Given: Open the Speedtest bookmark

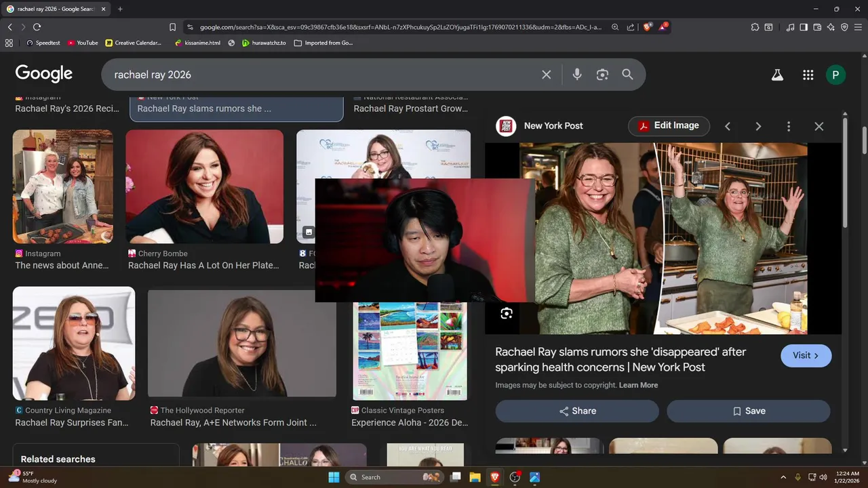Looking at the screenshot, I should (43, 43).
